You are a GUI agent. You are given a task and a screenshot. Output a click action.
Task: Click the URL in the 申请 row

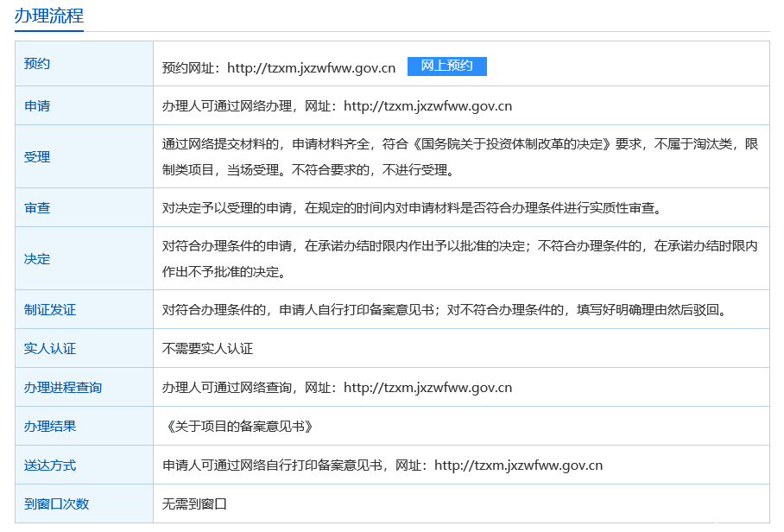pyautogui.click(x=427, y=106)
